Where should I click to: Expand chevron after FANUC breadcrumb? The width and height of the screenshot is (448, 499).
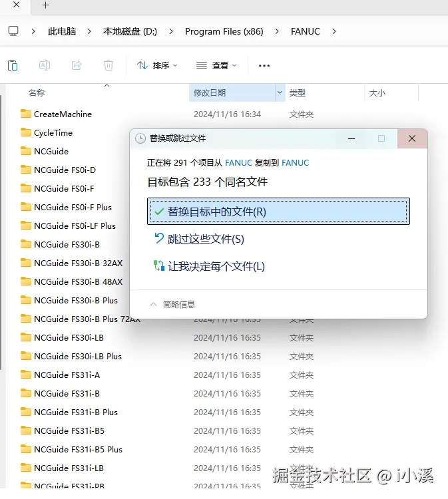(x=334, y=31)
